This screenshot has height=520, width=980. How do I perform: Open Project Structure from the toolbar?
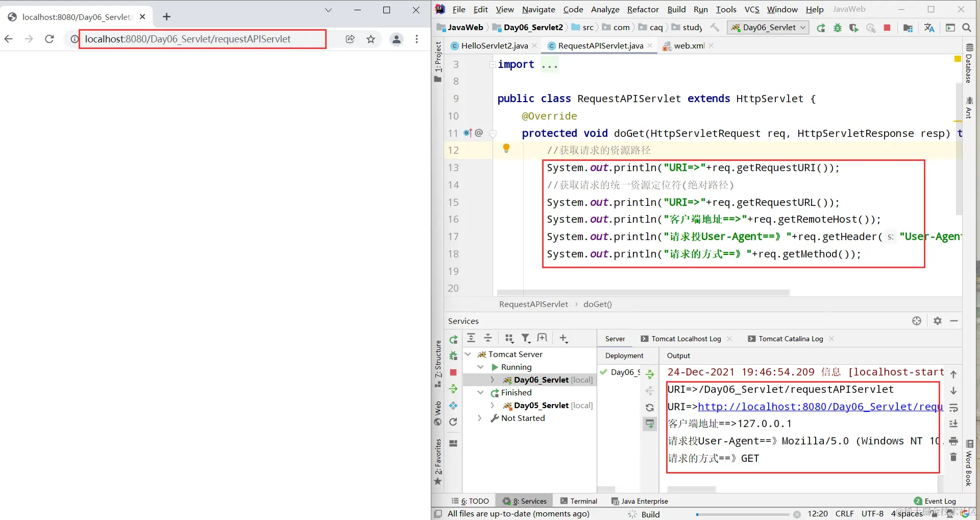click(x=908, y=28)
